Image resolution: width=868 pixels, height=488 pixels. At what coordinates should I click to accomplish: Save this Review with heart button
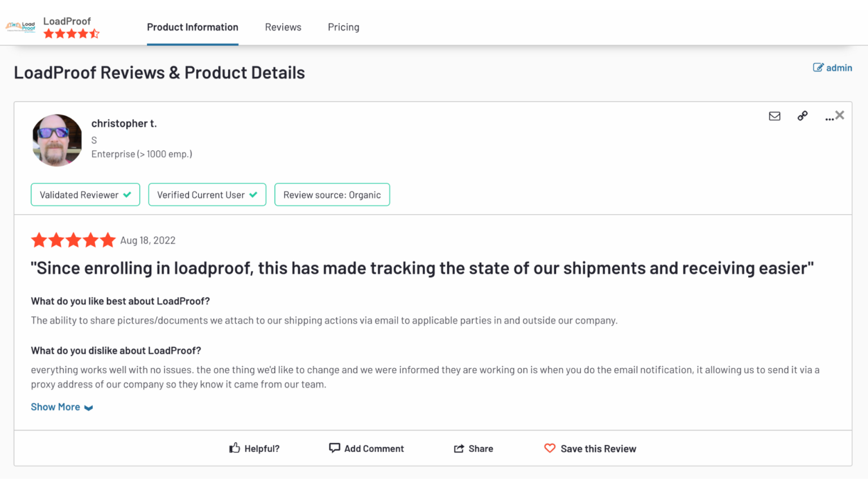click(x=590, y=448)
